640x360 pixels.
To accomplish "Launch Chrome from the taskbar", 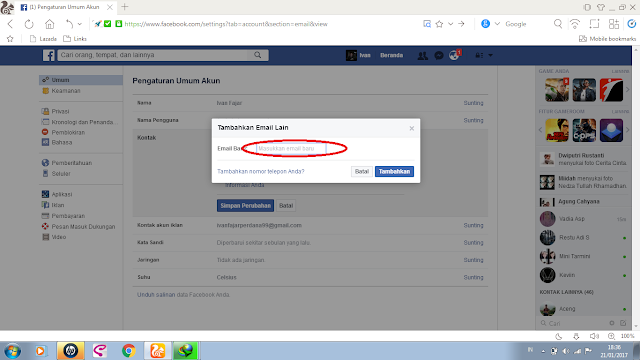I will pyautogui.click(x=129, y=351).
